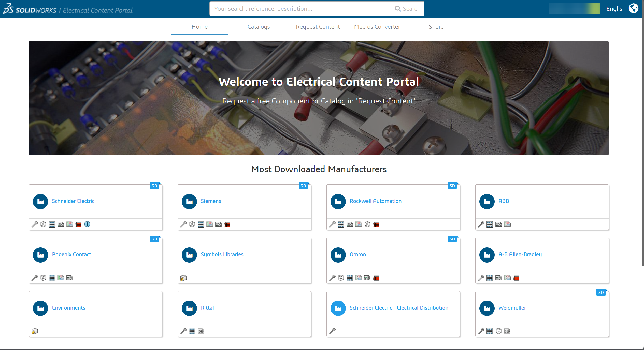Click the diagram picture icon under ABB

coord(507,224)
